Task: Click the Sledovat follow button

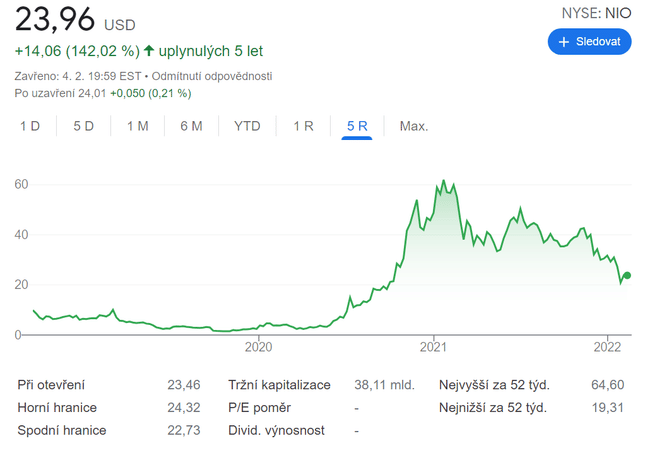Action: point(589,42)
